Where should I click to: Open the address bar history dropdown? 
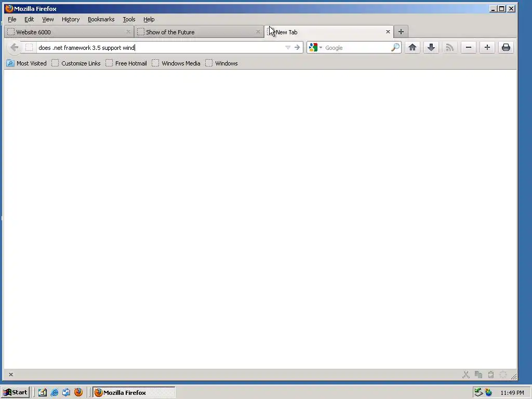click(x=288, y=47)
